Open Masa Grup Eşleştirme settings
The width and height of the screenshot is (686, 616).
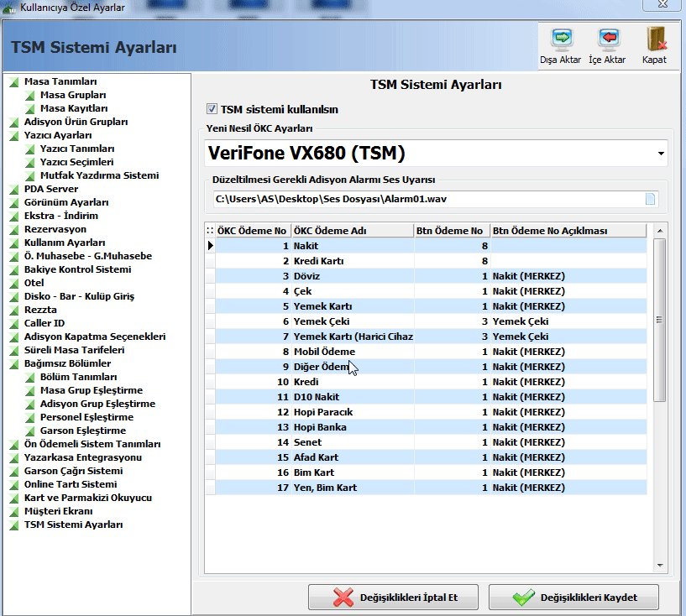click(x=92, y=390)
